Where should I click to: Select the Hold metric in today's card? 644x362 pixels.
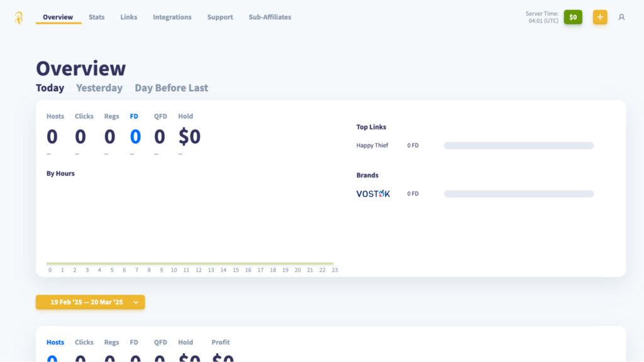[x=186, y=116]
